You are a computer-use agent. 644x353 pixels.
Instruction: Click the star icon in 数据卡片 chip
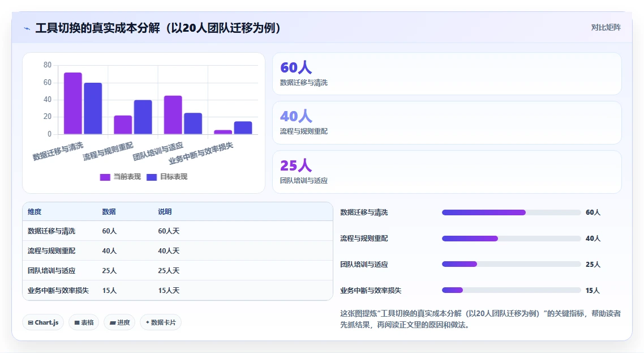(x=148, y=322)
